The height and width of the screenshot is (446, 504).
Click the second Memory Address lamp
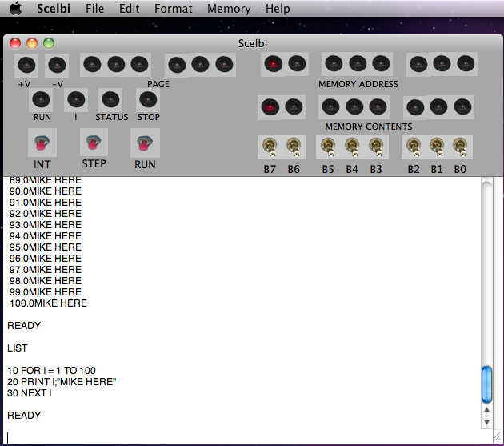(x=297, y=64)
